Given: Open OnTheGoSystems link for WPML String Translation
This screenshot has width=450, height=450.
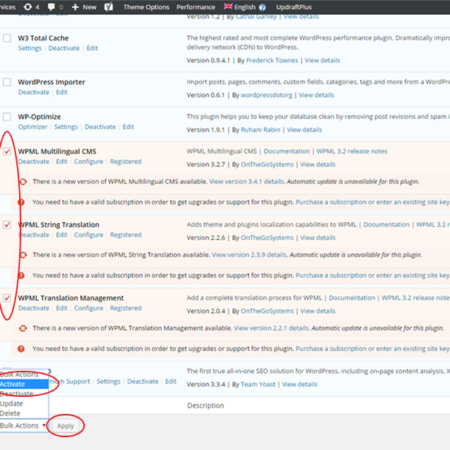Looking at the screenshot, I should click(x=267, y=238).
